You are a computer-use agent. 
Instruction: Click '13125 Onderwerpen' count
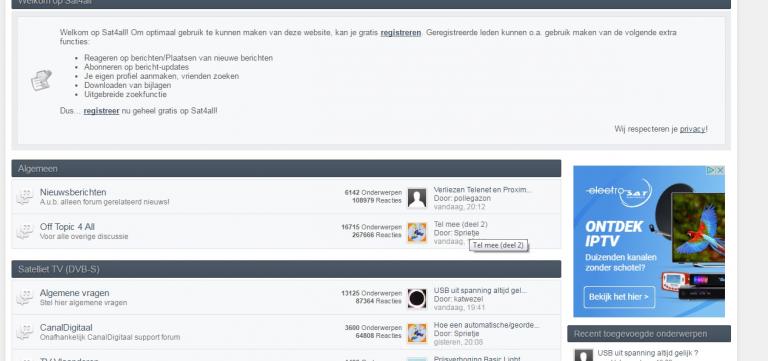371,293
